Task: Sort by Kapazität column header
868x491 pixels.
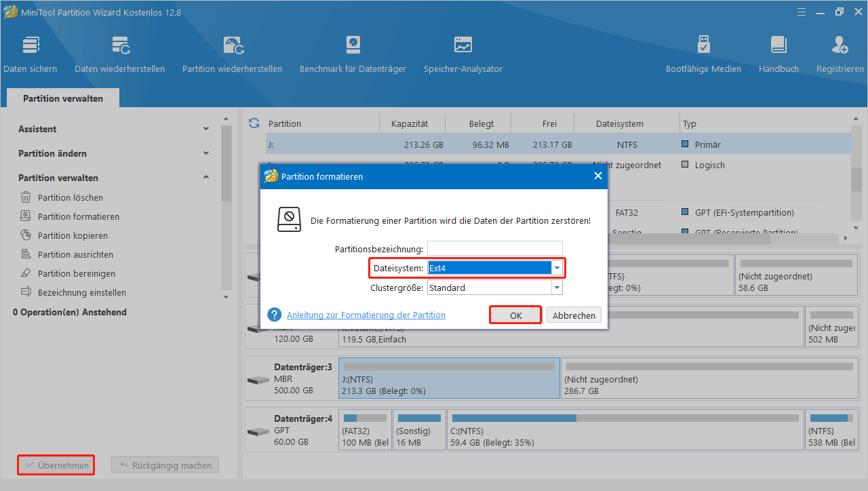Action: [410, 123]
